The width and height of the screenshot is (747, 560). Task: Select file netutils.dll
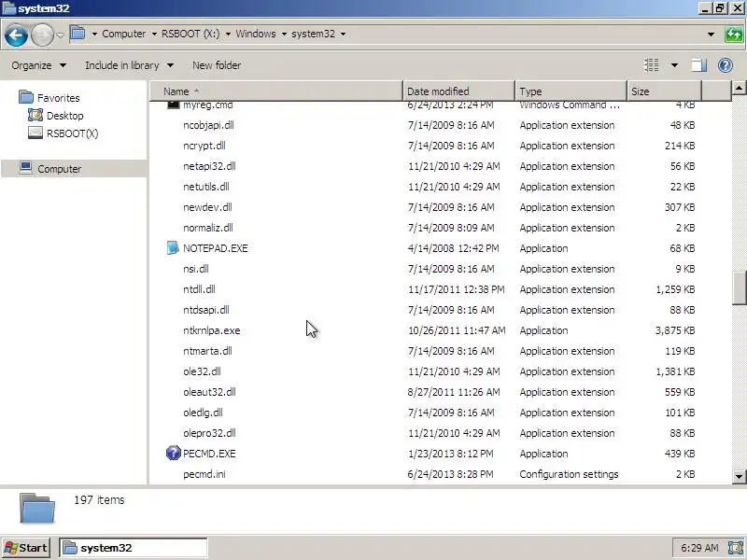205,186
